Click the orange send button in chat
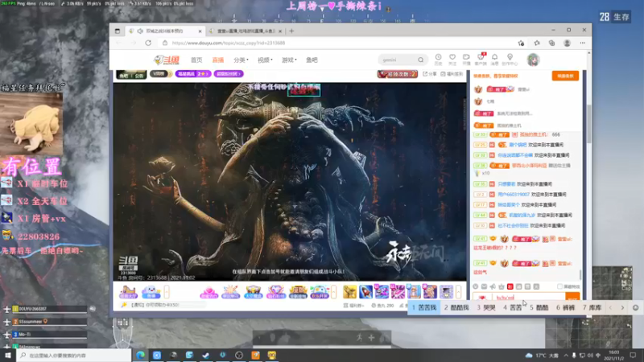The width and height of the screenshot is (644, 362). point(572,297)
